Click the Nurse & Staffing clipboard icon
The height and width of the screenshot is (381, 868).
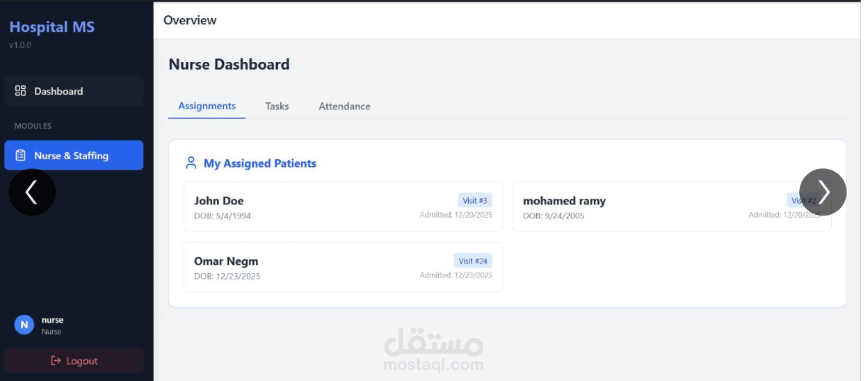[20, 156]
